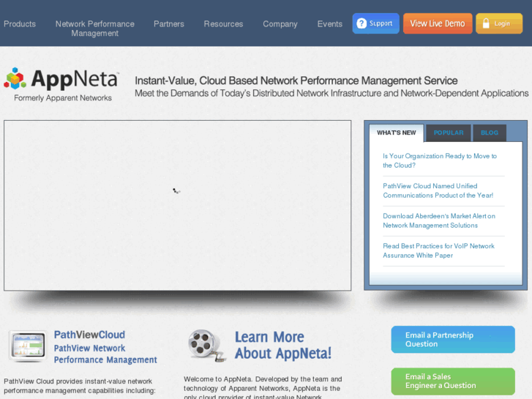The image size is (532, 399).
Task: Select the What's New tab
Action: (397, 133)
